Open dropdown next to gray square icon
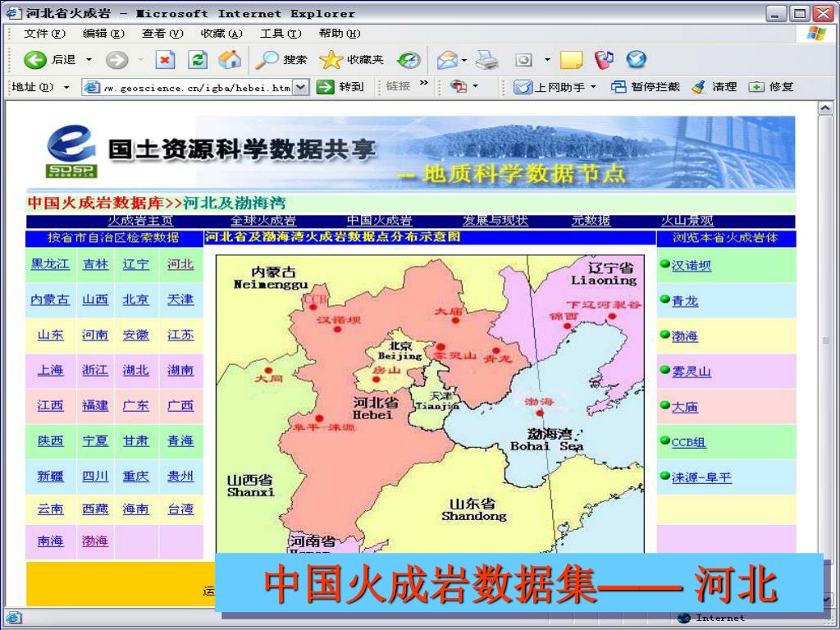Viewport: 840px width, 630px height. click(x=547, y=59)
